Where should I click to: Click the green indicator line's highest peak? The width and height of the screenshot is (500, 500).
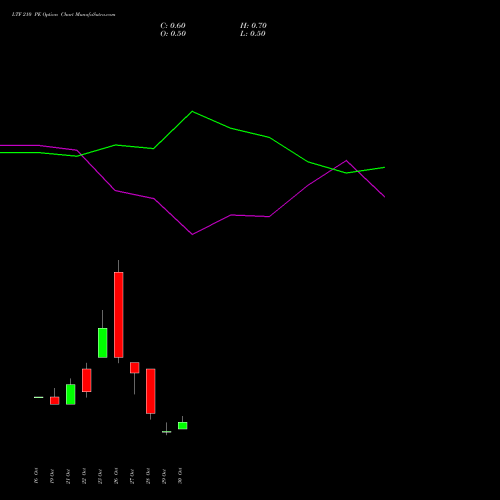coord(192,111)
